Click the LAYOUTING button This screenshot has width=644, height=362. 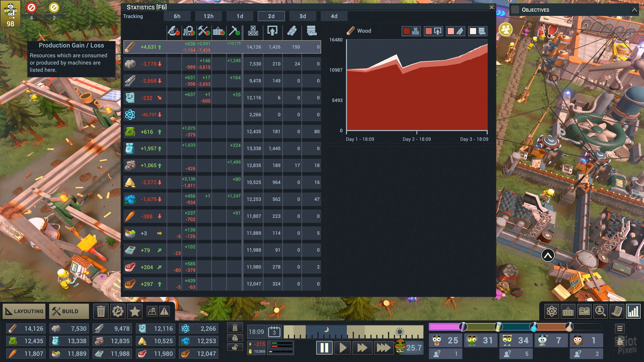24,311
